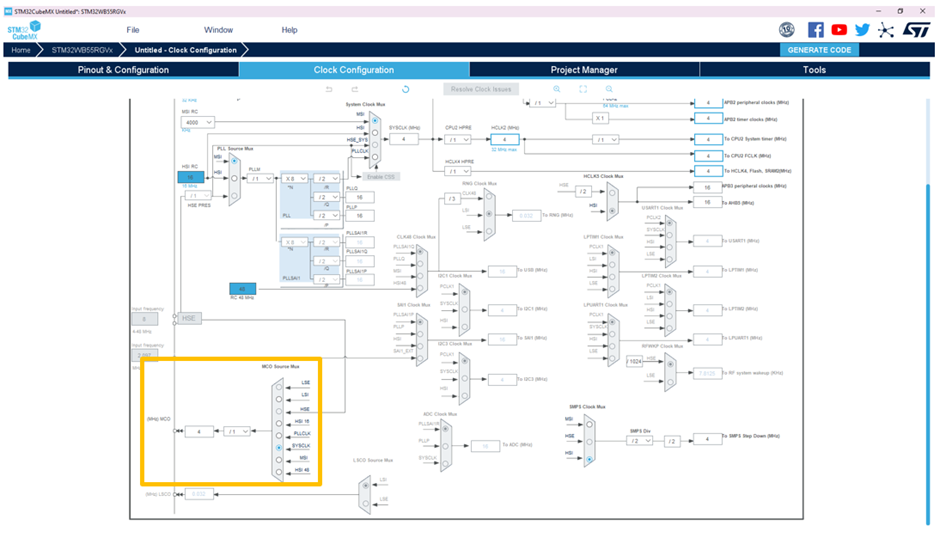This screenshot has width=940, height=538.
Task: Click the redo arrow in clock toolbar
Action: pos(354,89)
